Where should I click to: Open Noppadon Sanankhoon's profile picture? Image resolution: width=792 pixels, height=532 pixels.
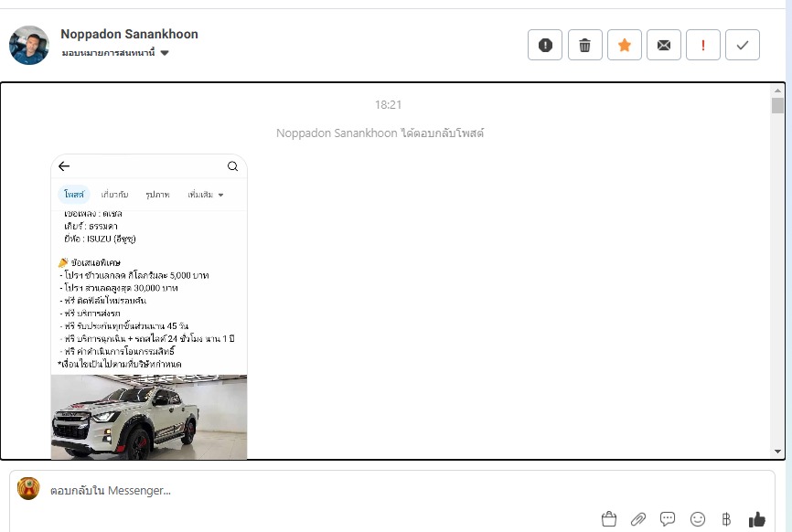(29, 45)
